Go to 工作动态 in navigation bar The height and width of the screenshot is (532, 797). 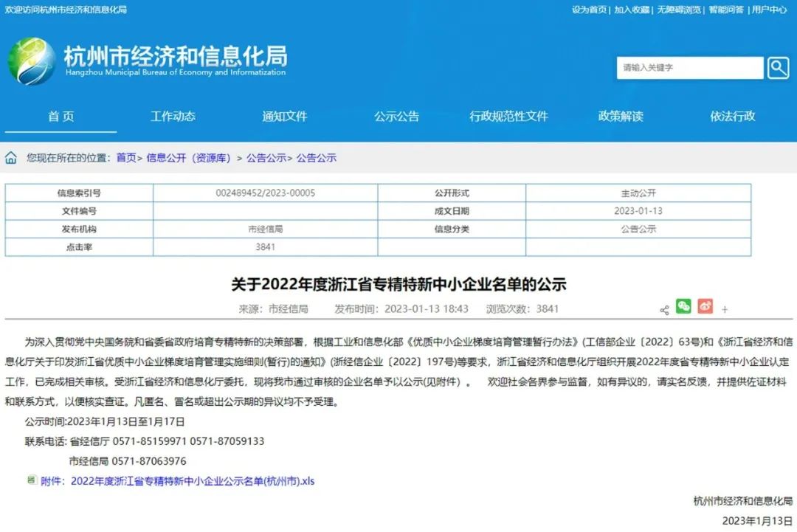tap(173, 117)
